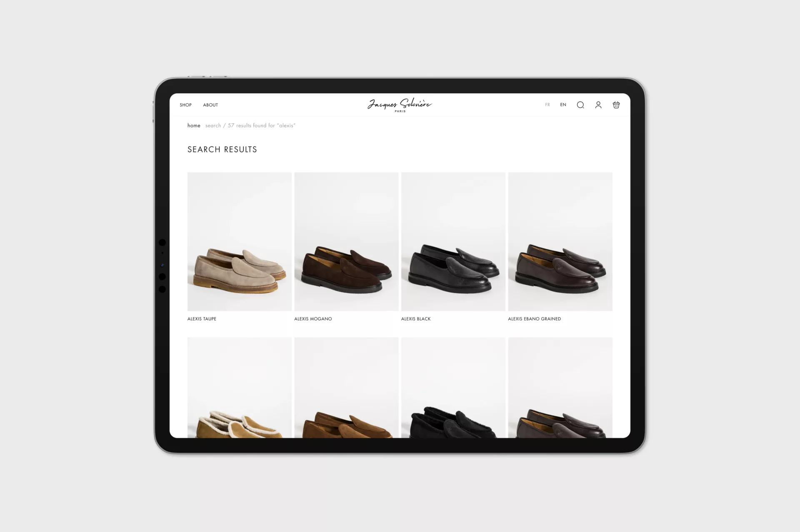Open the second-row cognac suede loafer image
The image size is (800, 532).
point(346,388)
